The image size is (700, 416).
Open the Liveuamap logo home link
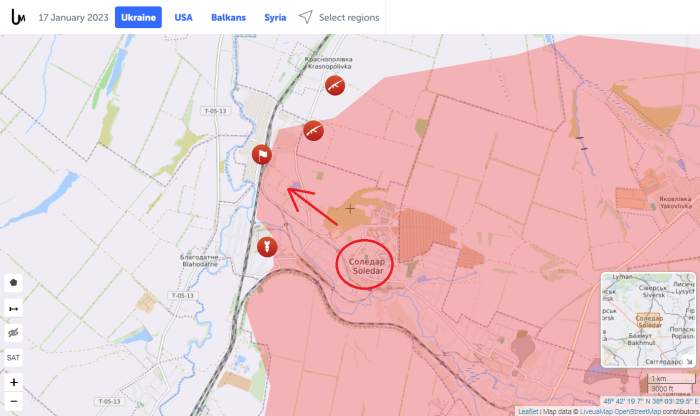pyautogui.click(x=18, y=17)
